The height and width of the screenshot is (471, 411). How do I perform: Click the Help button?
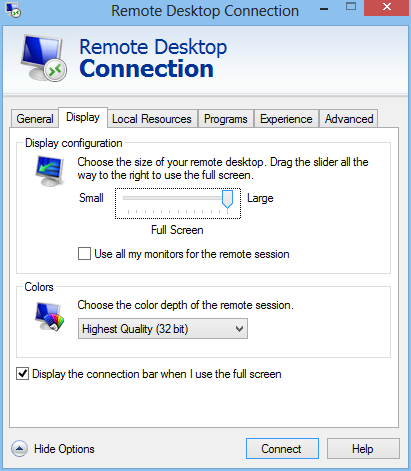pyautogui.click(x=363, y=449)
